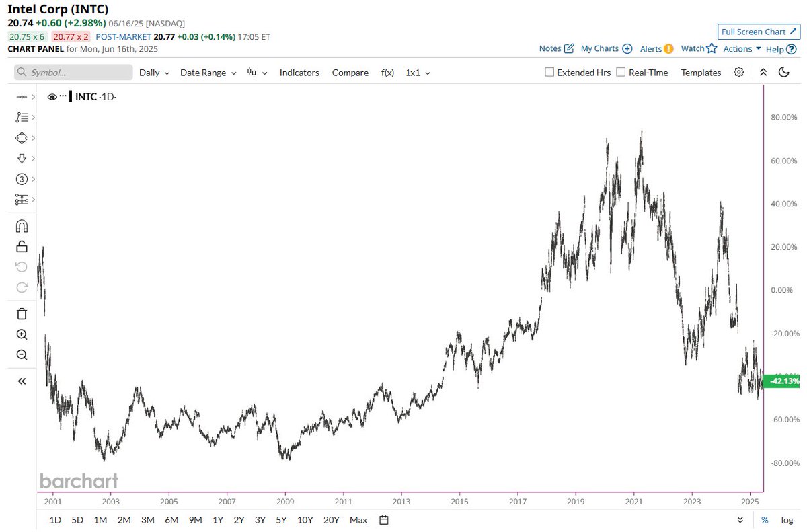
Task: Expand more options double-chevron at bottom right
Action: click(x=740, y=520)
